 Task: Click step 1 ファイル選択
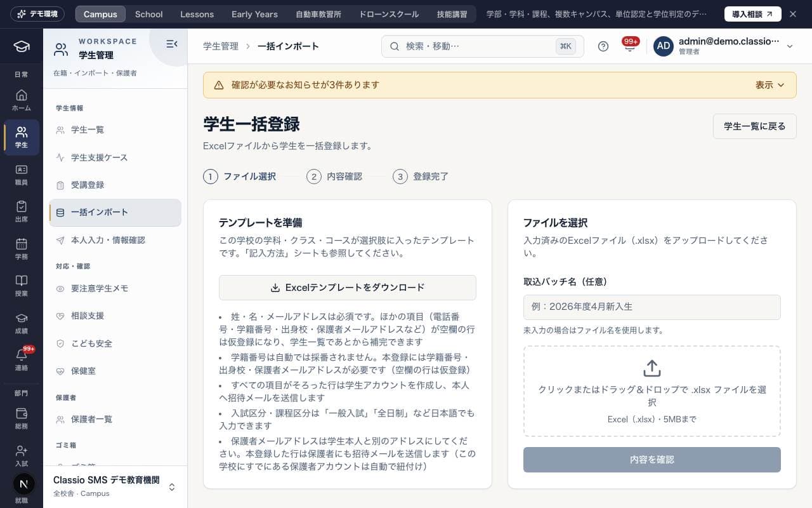pyautogui.click(x=240, y=177)
